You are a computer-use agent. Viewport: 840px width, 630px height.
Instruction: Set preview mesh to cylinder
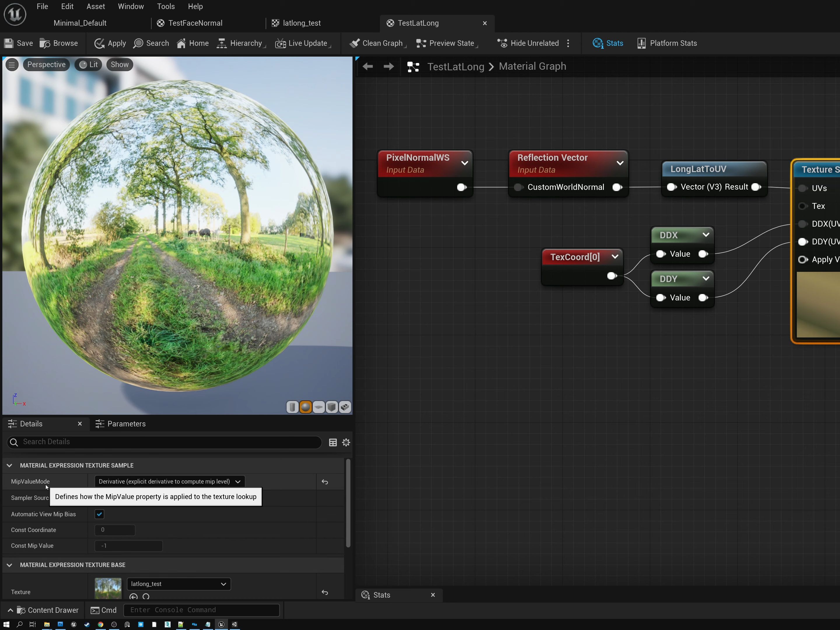tap(292, 407)
